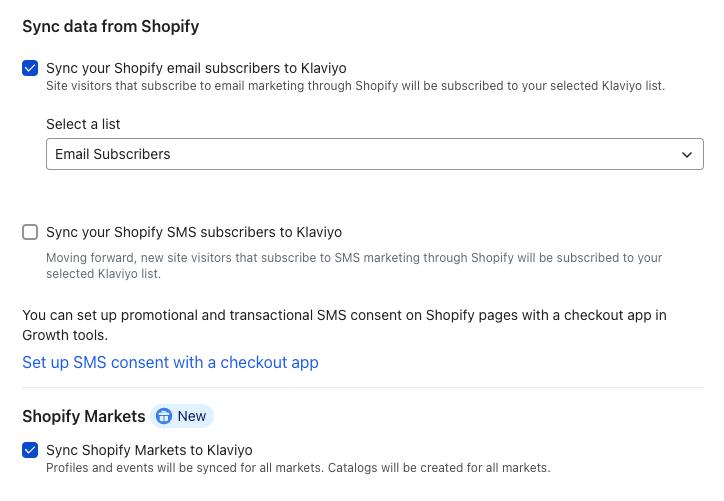Disable the Sync Shopify Markets to Klaviyo checkbox
Viewport: 724px width, 501px height.
30,450
